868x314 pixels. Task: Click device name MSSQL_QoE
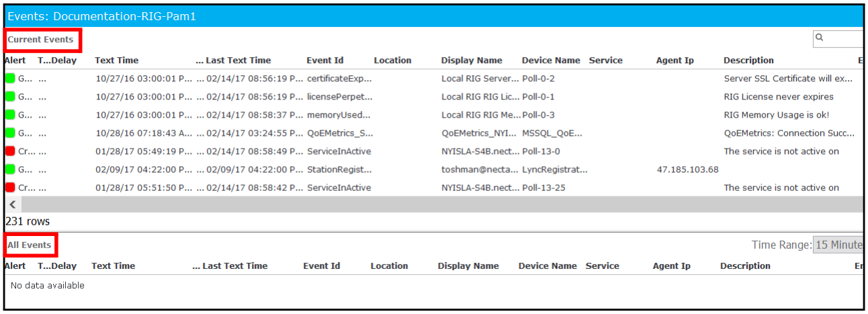[x=552, y=133]
